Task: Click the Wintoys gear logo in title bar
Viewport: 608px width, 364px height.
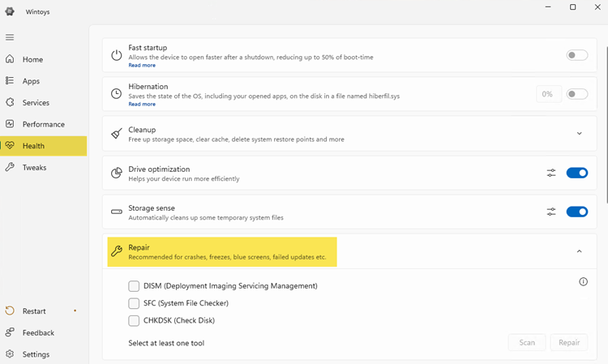Action: pyautogui.click(x=10, y=11)
